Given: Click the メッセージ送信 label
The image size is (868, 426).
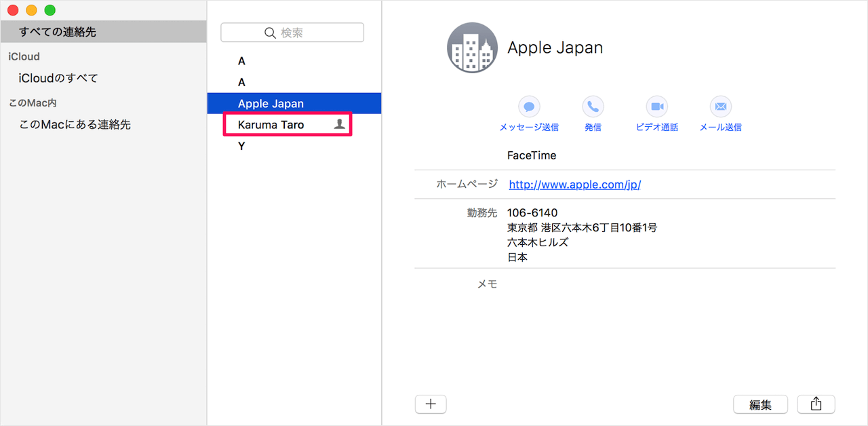Looking at the screenshot, I should (x=529, y=128).
